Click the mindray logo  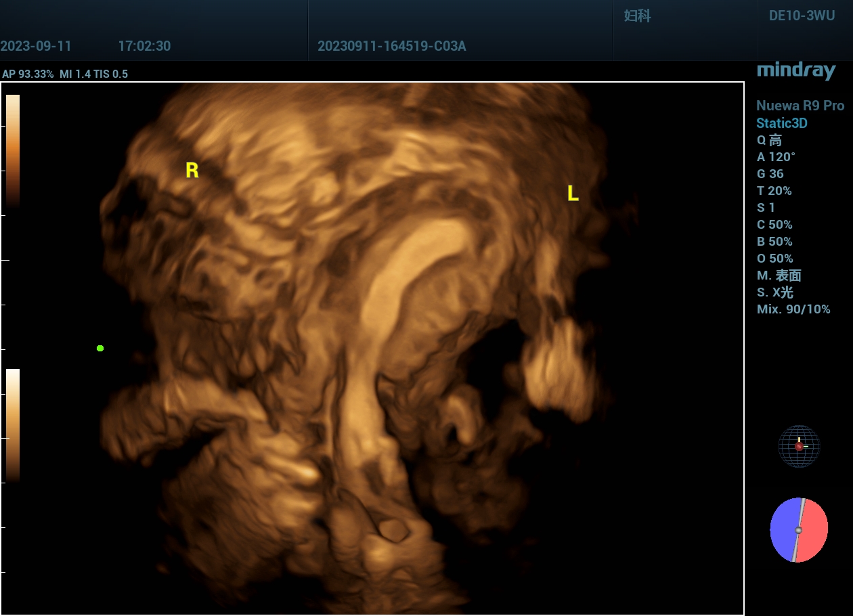tap(795, 70)
